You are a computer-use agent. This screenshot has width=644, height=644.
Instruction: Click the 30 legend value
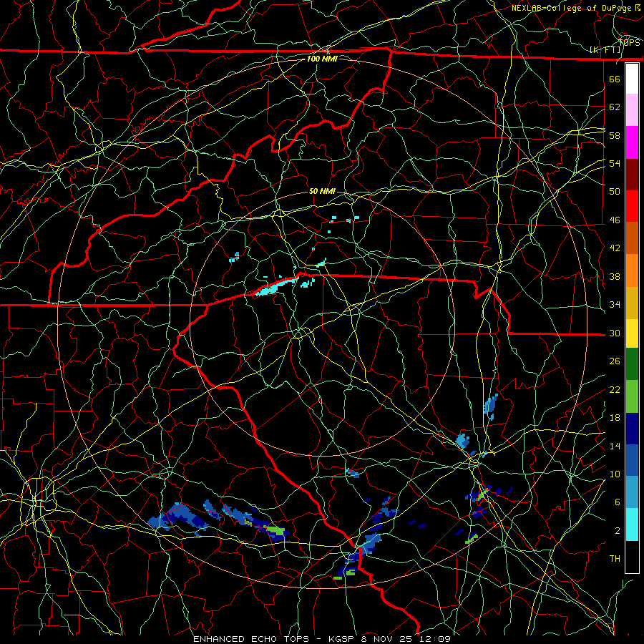[x=615, y=333]
